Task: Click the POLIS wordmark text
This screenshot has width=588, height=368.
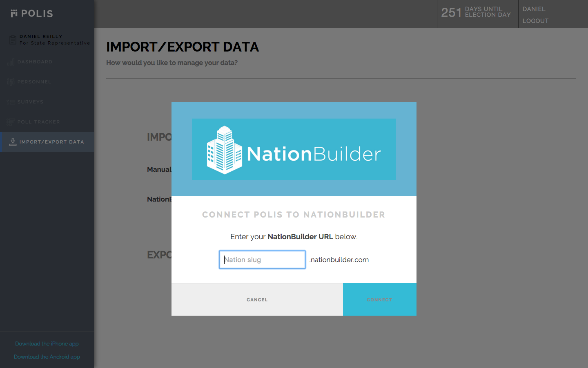Action: [x=37, y=13]
